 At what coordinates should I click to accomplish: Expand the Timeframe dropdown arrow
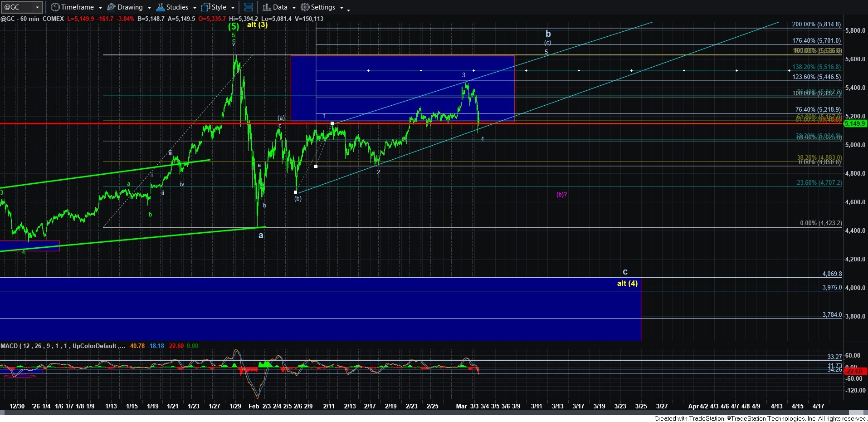coord(100,8)
